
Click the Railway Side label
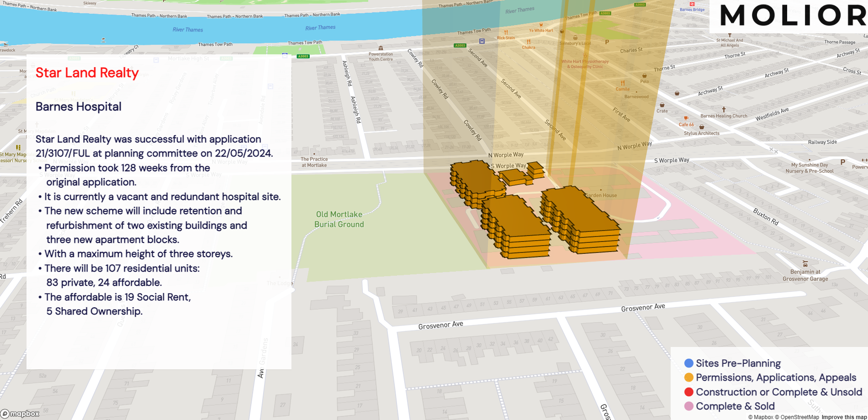[822, 142]
